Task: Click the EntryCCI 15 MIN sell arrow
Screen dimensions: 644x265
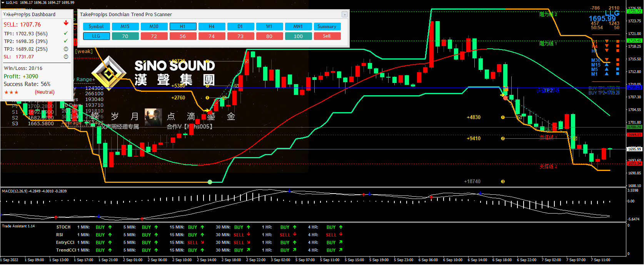Action: [x=202, y=242]
